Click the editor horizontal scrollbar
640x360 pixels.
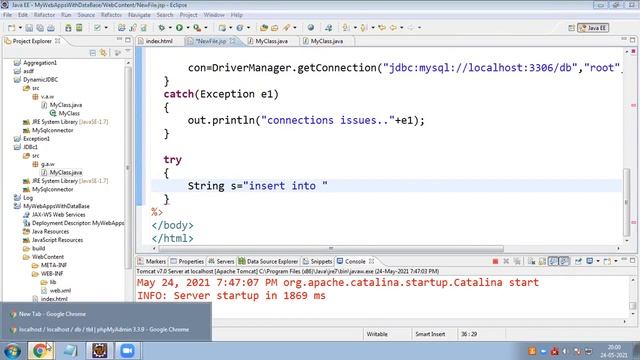(331, 248)
